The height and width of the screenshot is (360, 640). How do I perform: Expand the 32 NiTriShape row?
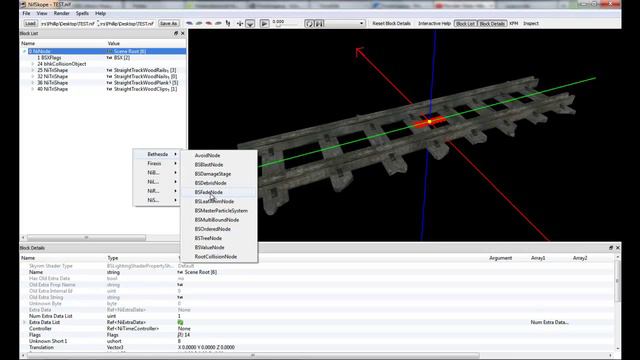(33, 76)
